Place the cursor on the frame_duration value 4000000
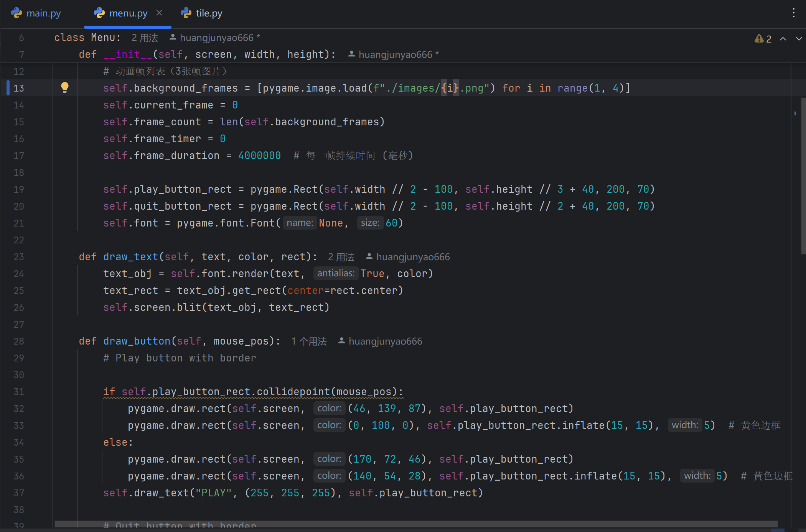 click(259, 156)
